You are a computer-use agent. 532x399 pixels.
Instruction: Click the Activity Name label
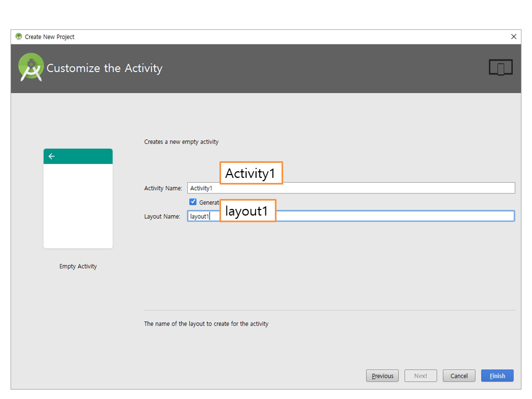tap(163, 188)
